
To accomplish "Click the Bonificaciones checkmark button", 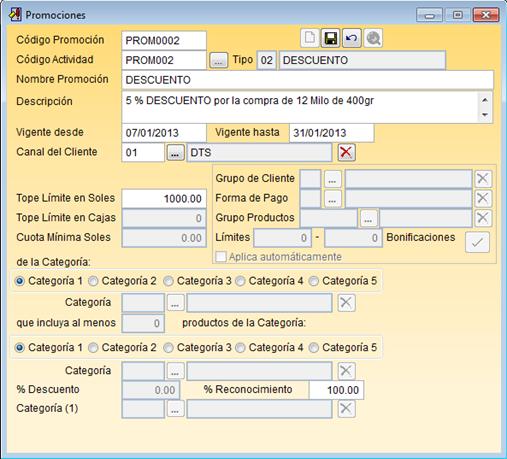I will click(x=477, y=242).
